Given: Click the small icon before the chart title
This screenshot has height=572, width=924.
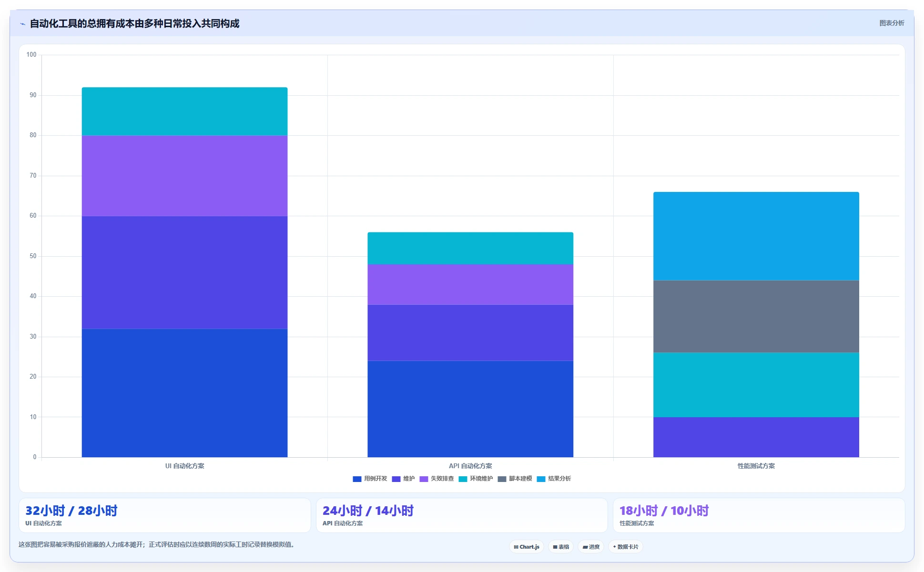Looking at the screenshot, I should pyautogui.click(x=22, y=24).
